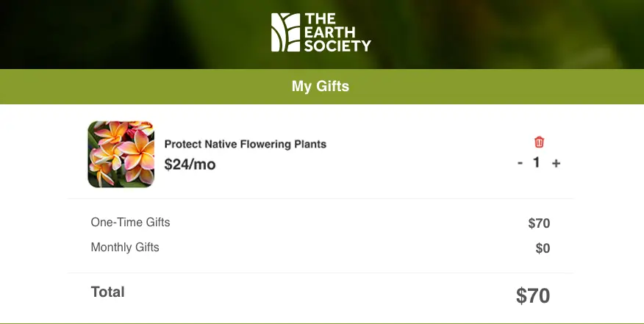Click the One-Time Gifts $70 amount
This screenshot has width=644, height=324.
click(x=539, y=224)
